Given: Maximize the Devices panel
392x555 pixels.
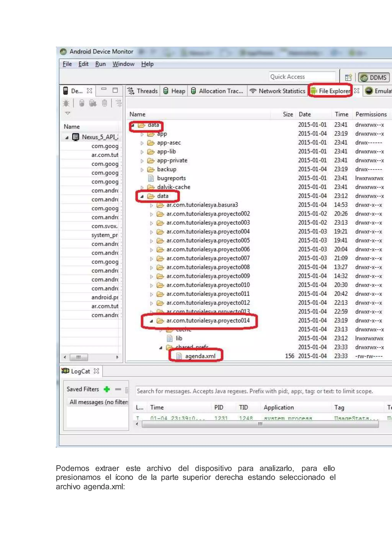Looking at the screenshot, I should point(115,90).
